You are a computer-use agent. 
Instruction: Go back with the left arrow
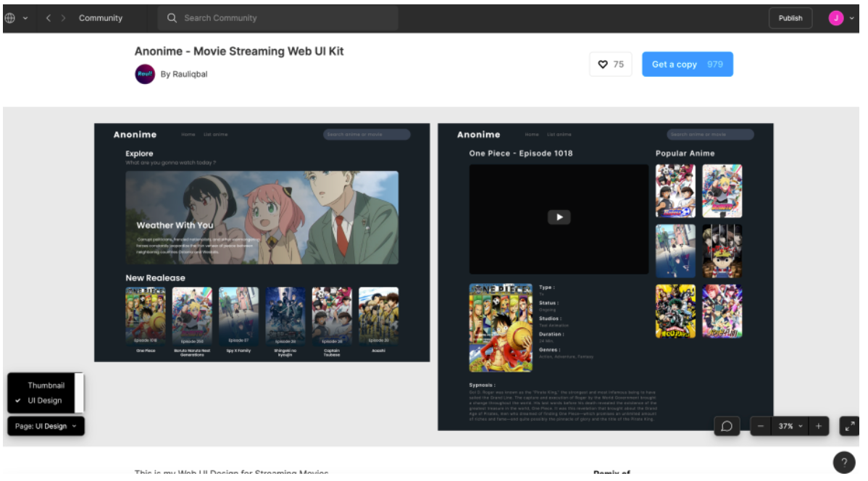tap(49, 18)
